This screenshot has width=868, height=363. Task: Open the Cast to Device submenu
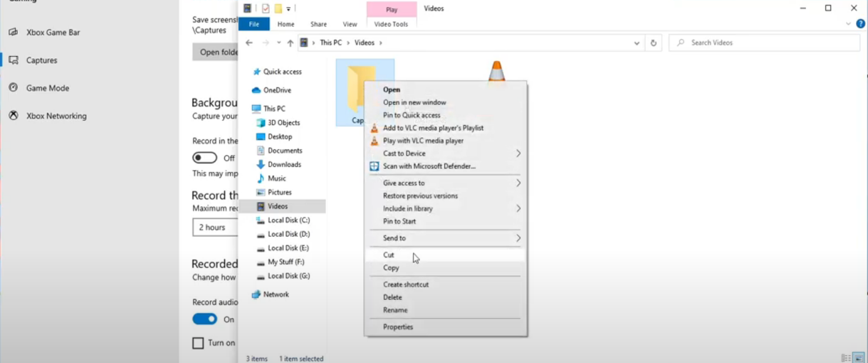click(445, 153)
